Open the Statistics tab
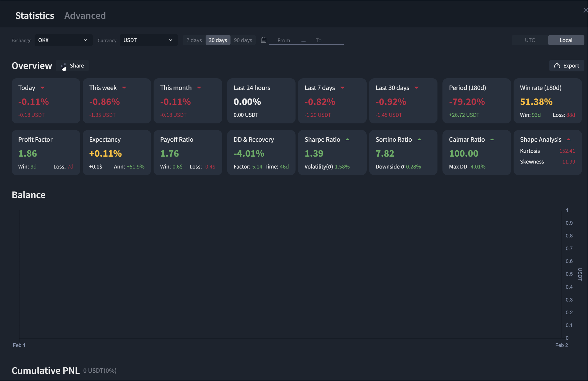The width and height of the screenshot is (588, 381). click(x=35, y=15)
